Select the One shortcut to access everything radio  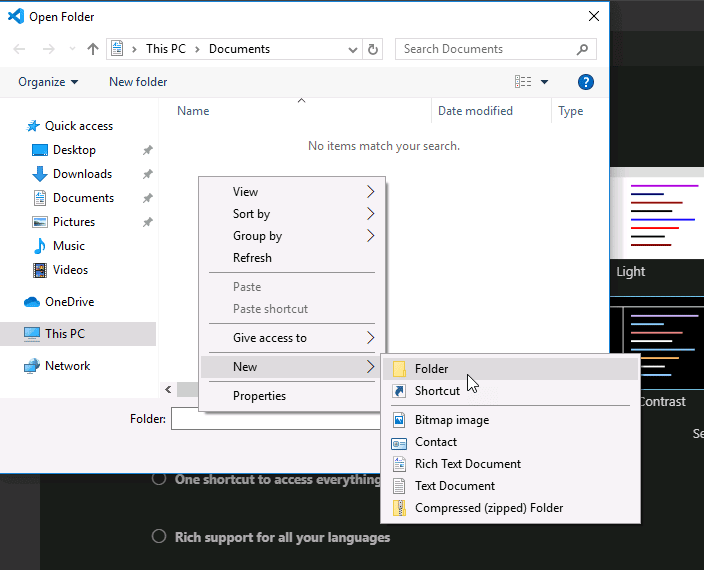pos(158,479)
